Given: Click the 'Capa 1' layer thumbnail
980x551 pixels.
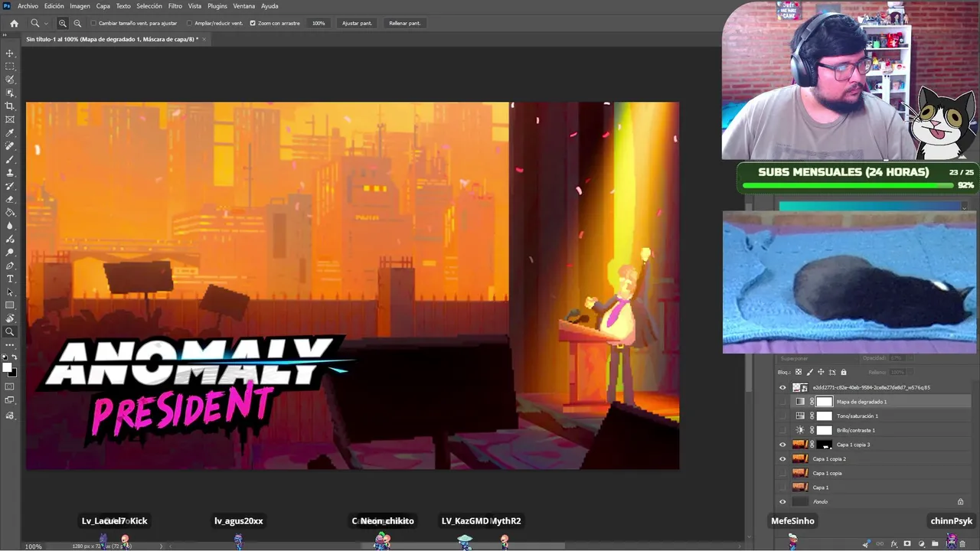Looking at the screenshot, I should 800,487.
